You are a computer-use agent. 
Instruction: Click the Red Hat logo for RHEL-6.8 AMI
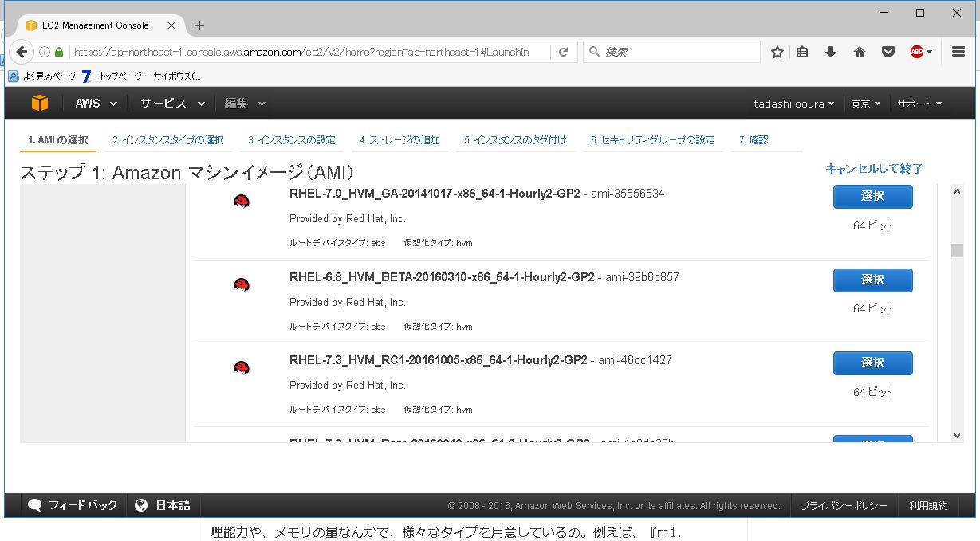pos(242,284)
